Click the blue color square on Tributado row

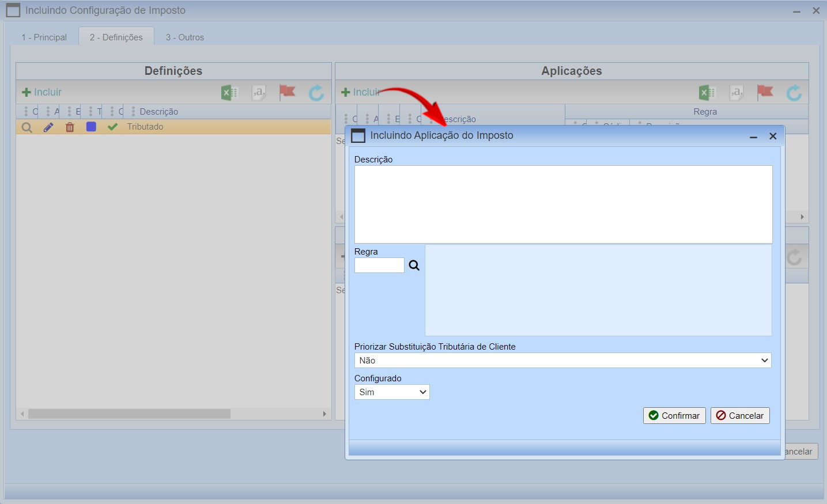[91, 127]
